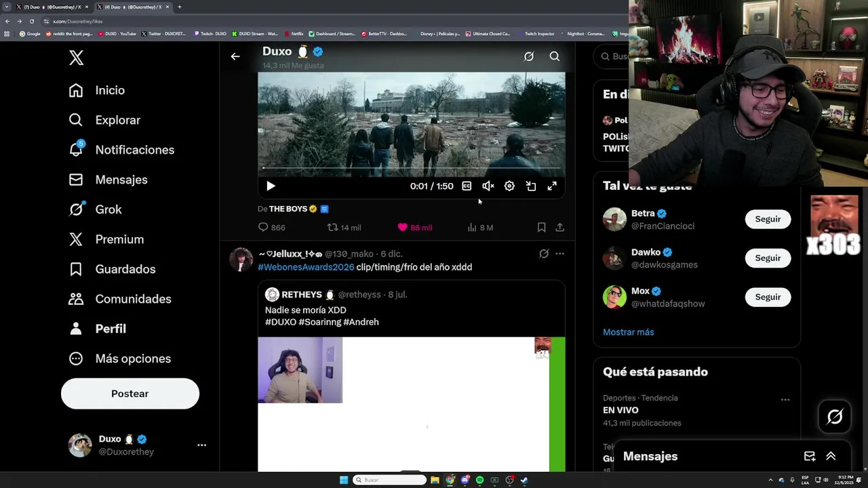The image size is (868, 488).
Task: Play THE BOYS video
Action: [x=271, y=186]
